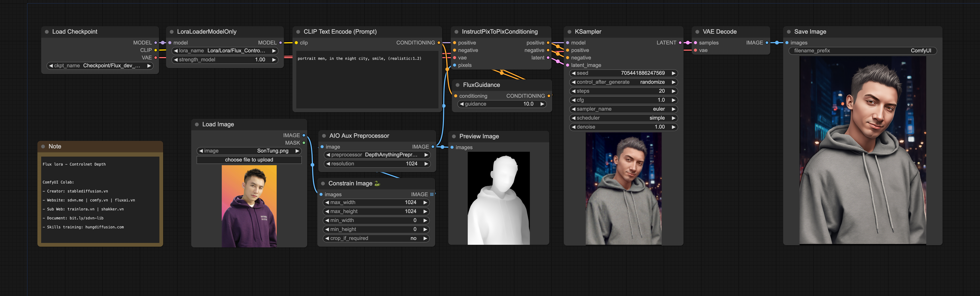Click the Save Image node's collapse dot
The image size is (980, 296).
(789, 32)
